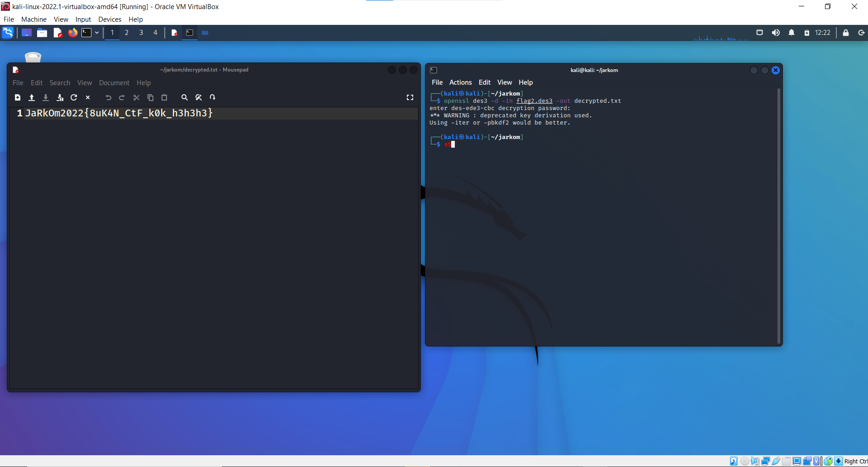Open Mousepad Edit menu

click(x=37, y=83)
